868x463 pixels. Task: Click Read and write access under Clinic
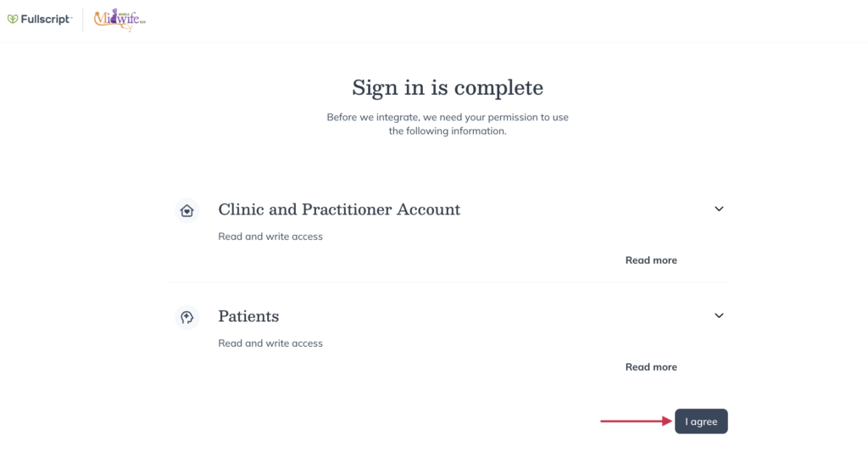click(270, 237)
